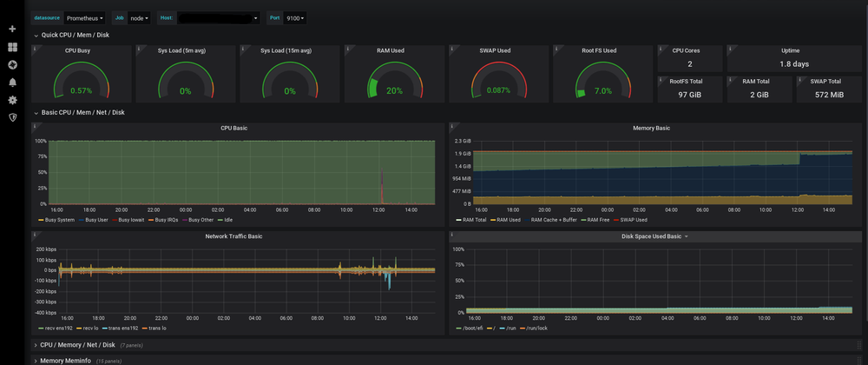Click the Server Admin shield icon
The height and width of the screenshot is (365, 868).
(12, 116)
